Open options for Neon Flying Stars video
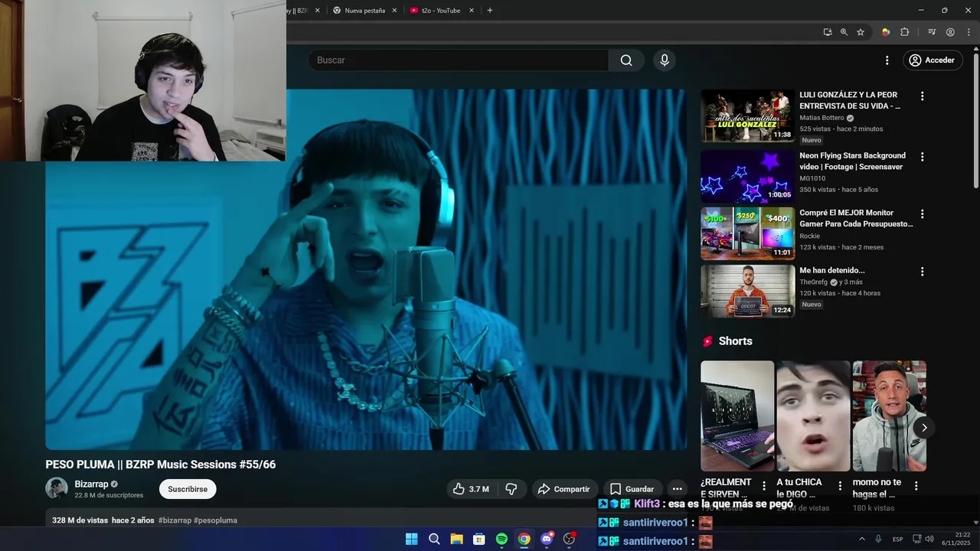 (x=922, y=157)
